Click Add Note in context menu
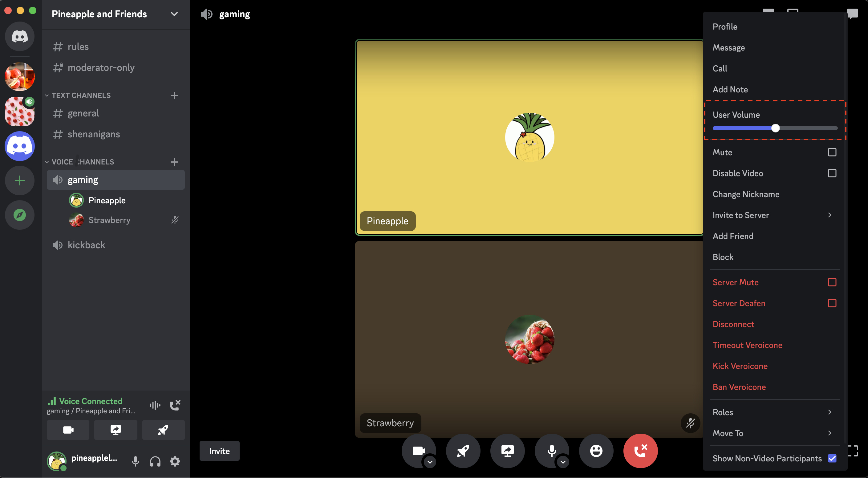This screenshot has width=868, height=478. 731,90
